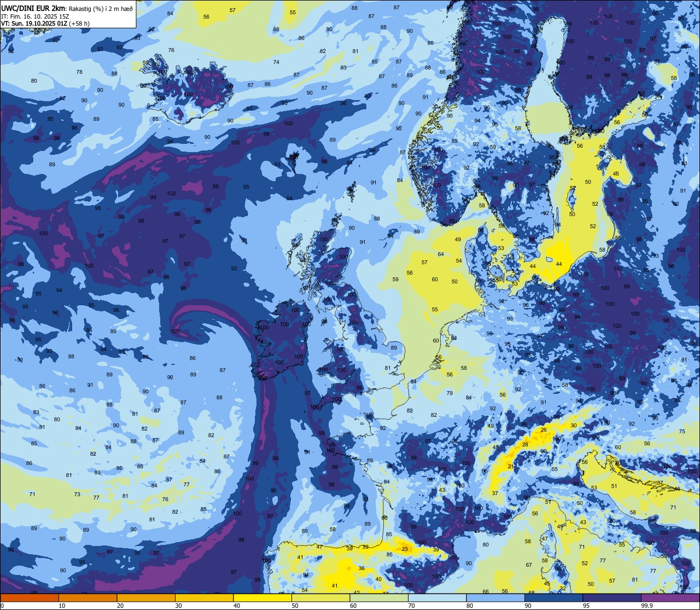Click the humidity value "23" over the Pyrenees

tap(405, 549)
